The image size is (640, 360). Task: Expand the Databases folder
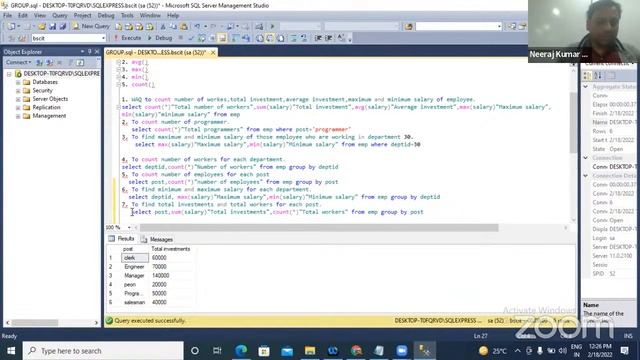[x=18, y=82]
